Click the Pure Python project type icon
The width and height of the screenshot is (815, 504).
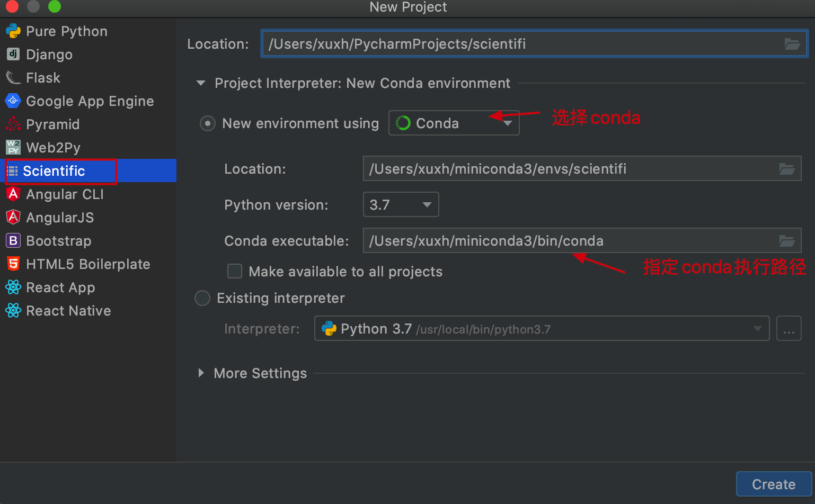point(13,31)
